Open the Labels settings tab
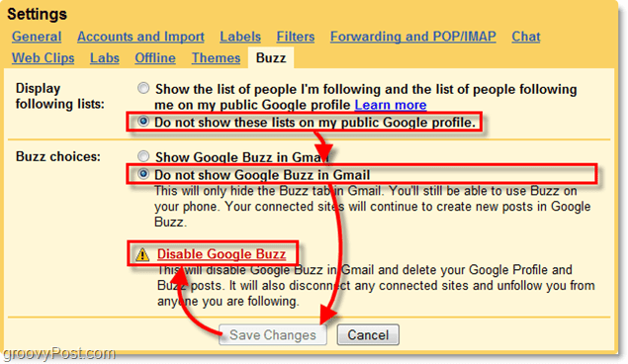The image size is (628, 364). coord(240,37)
